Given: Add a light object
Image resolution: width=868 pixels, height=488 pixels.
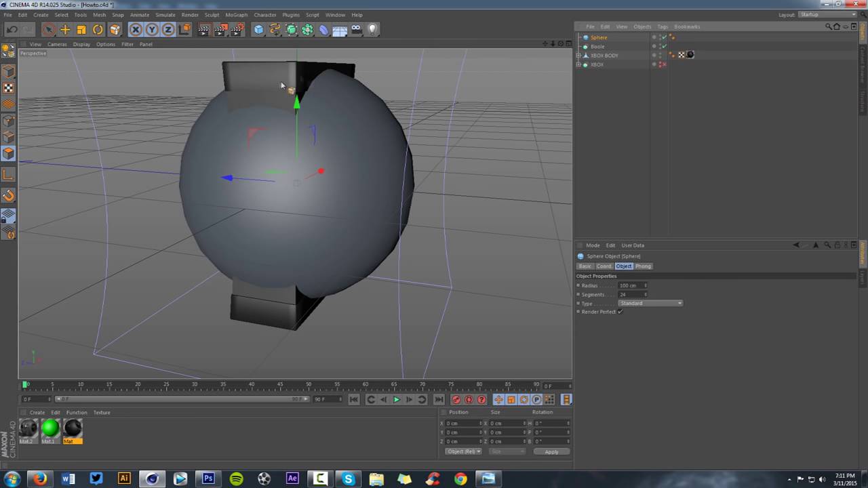Looking at the screenshot, I should point(372,29).
